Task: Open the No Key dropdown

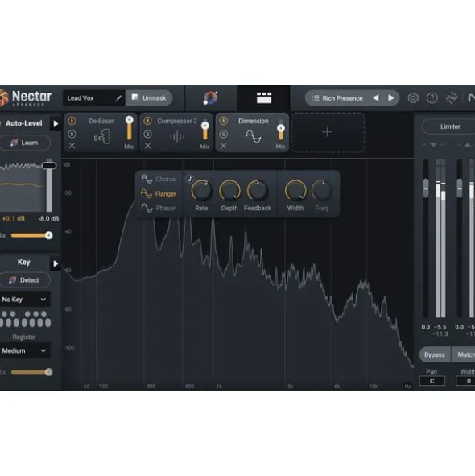Action: point(24,300)
